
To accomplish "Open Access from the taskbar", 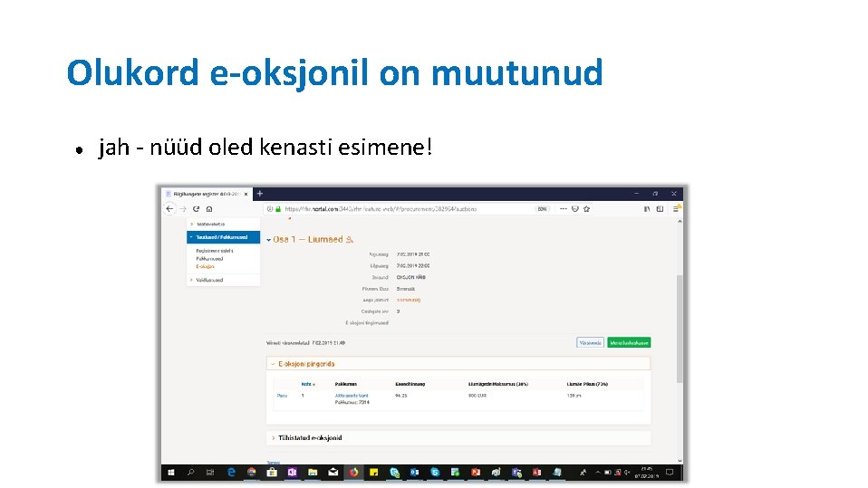I will [537, 472].
